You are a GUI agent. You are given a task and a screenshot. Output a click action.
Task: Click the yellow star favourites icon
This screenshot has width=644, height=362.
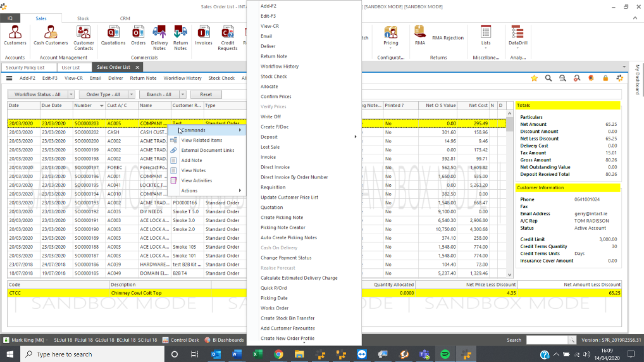(535, 78)
